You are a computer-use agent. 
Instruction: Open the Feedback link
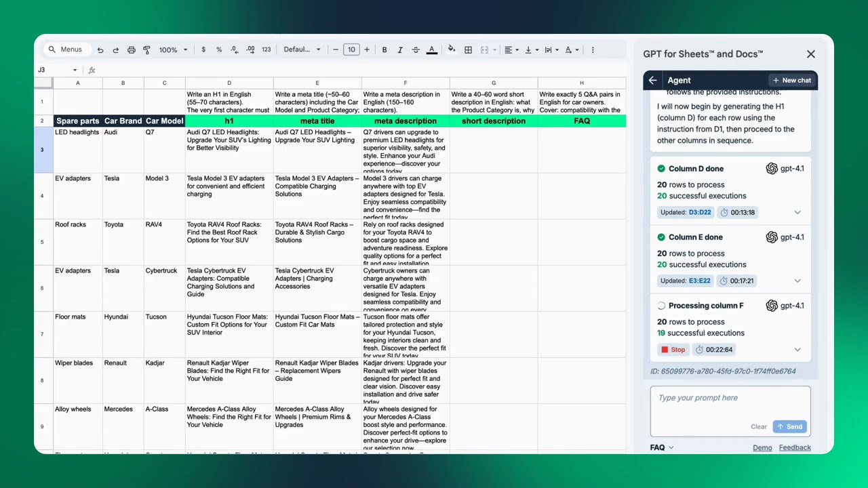795,447
